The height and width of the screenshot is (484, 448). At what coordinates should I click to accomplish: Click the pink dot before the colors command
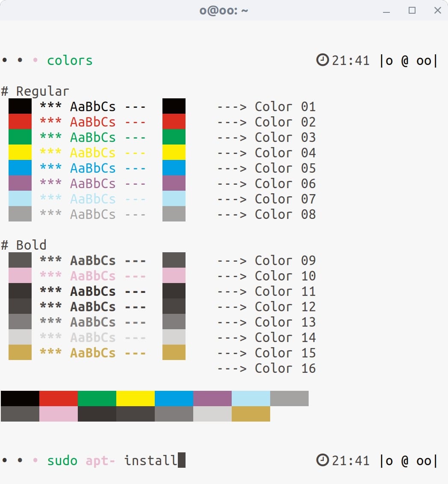click(35, 60)
